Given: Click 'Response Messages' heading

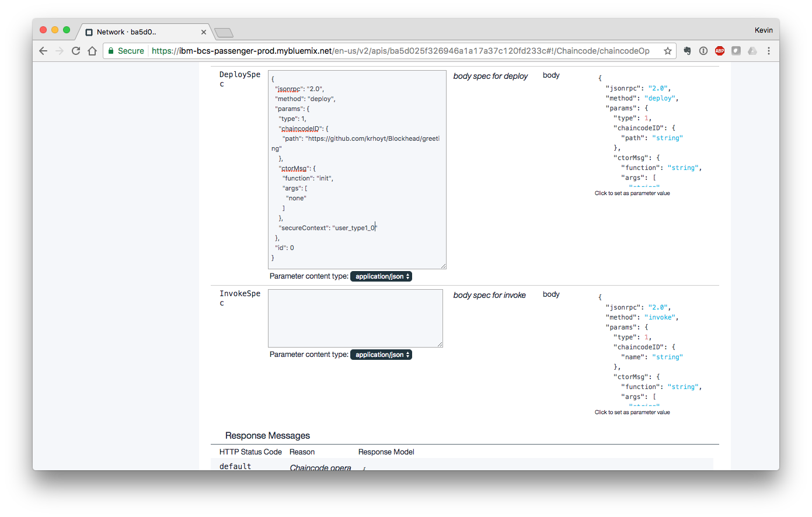Looking at the screenshot, I should (267, 436).
